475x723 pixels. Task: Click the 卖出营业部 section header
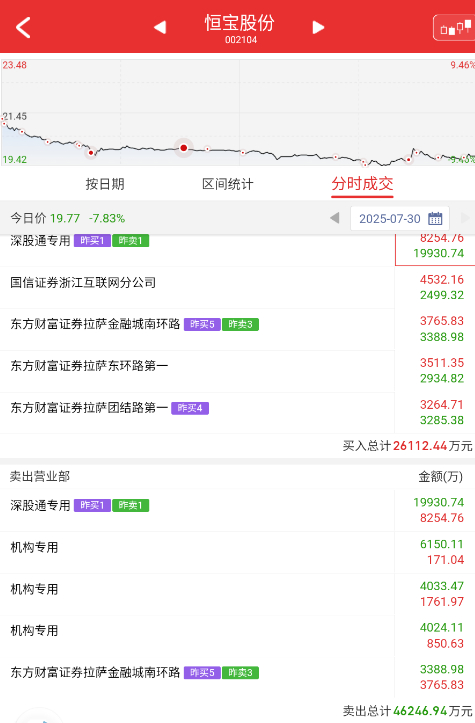click(x=40, y=476)
